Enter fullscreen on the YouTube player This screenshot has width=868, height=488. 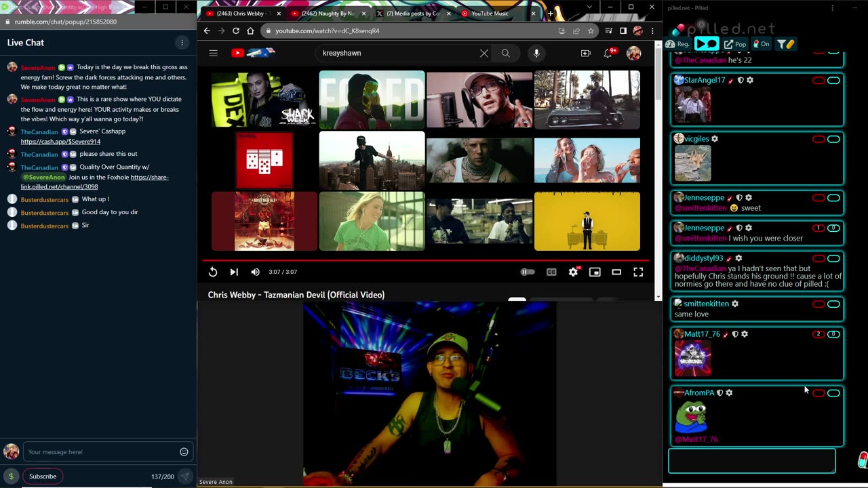click(x=638, y=272)
